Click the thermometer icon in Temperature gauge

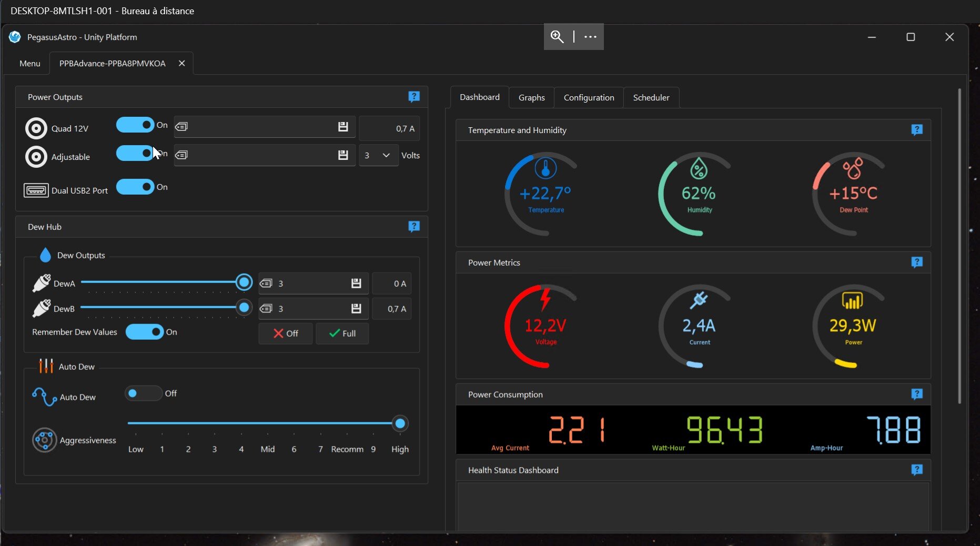pos(545,168)
